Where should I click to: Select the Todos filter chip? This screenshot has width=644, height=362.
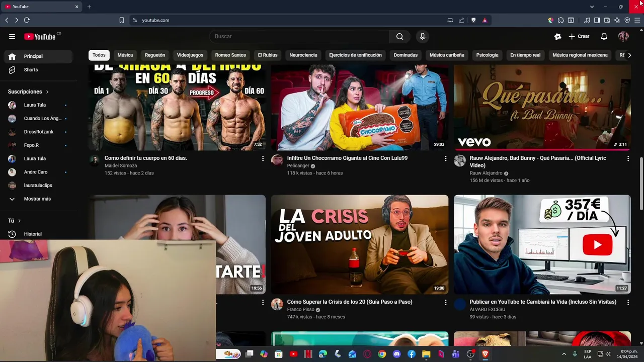click(99, 55)
